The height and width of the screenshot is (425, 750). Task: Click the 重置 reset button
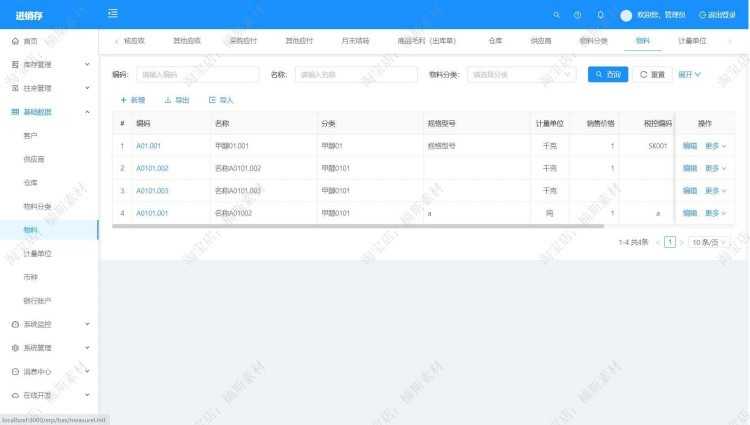click(x=652, y=75)
